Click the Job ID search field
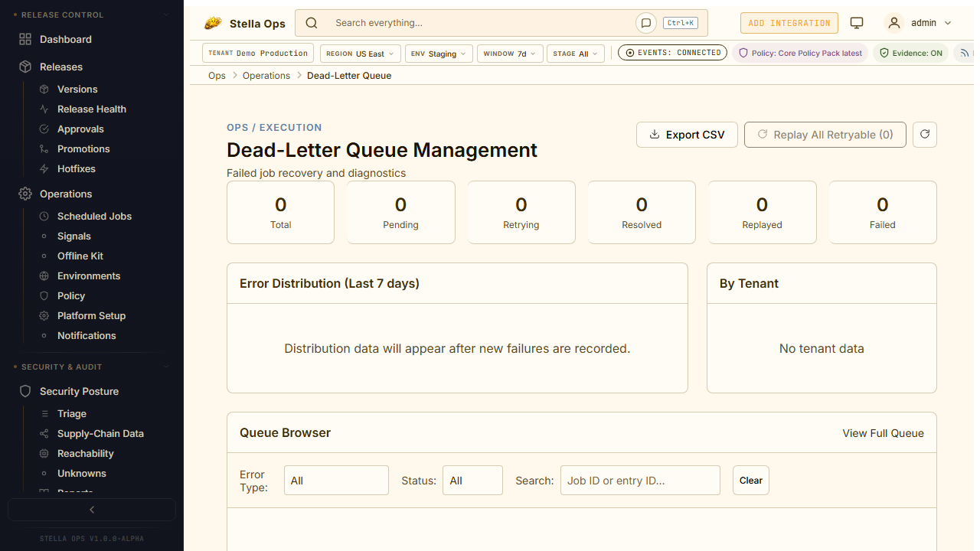The width and height of the screenshot is (980, 551). point(640,481)
